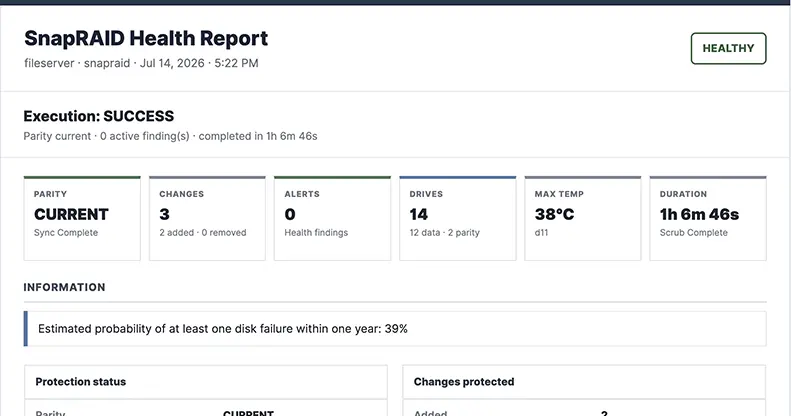Click the HEALTHY status badge
The width and height of the screenshot is (791, 416).
tap(728, 48)
